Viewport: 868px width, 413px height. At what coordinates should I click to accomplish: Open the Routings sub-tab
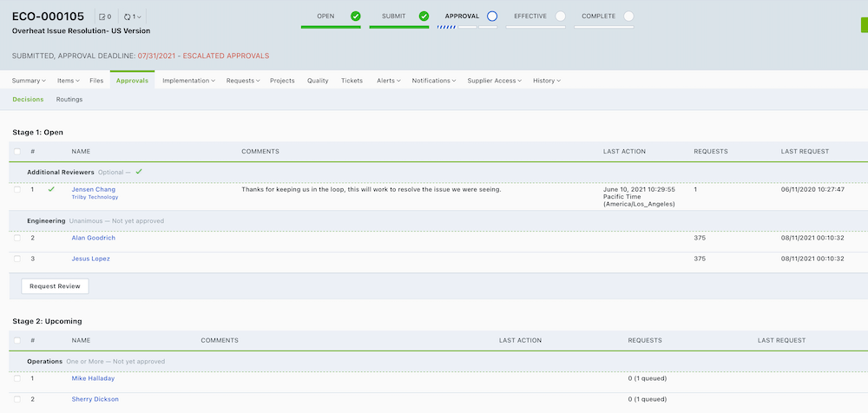69,100
